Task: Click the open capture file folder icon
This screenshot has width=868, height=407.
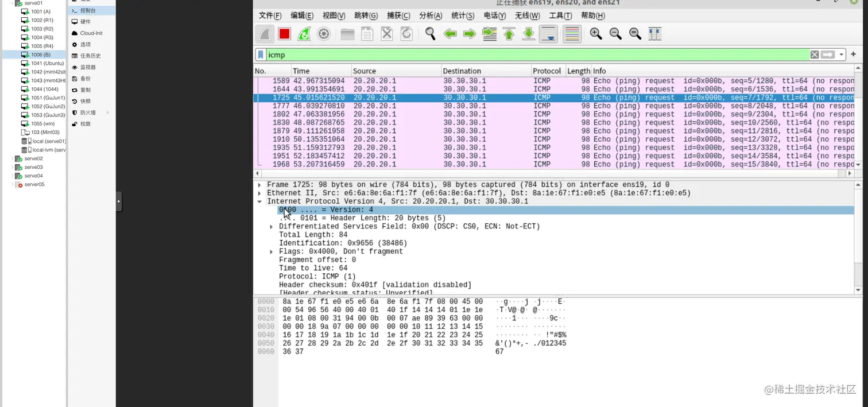Action: (x=347, y=34)
